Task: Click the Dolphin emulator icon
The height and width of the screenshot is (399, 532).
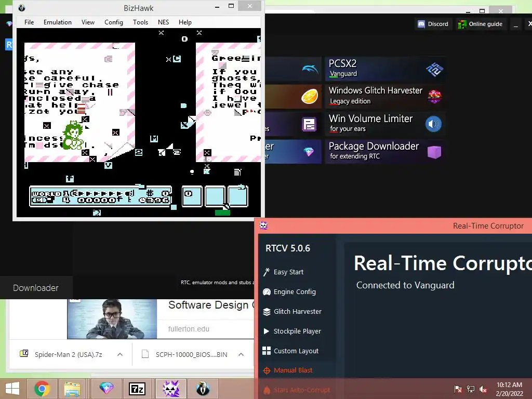Action: click(x=310, y=69)
